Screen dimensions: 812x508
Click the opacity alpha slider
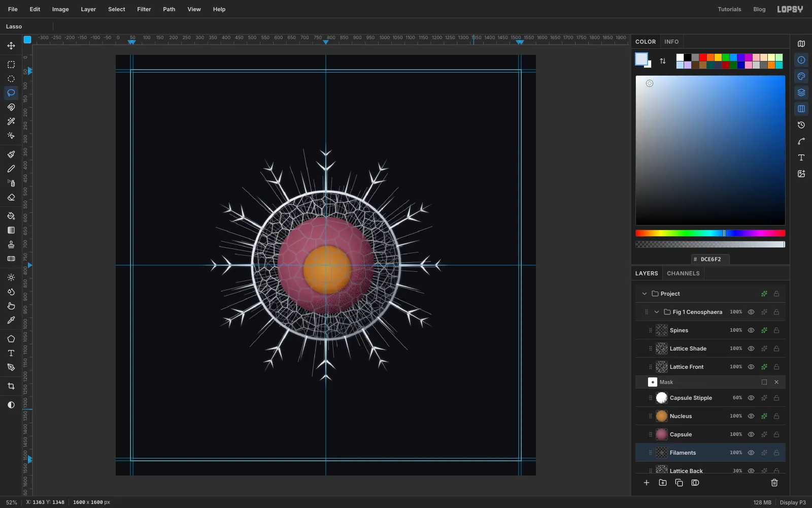tap(710, 244)
